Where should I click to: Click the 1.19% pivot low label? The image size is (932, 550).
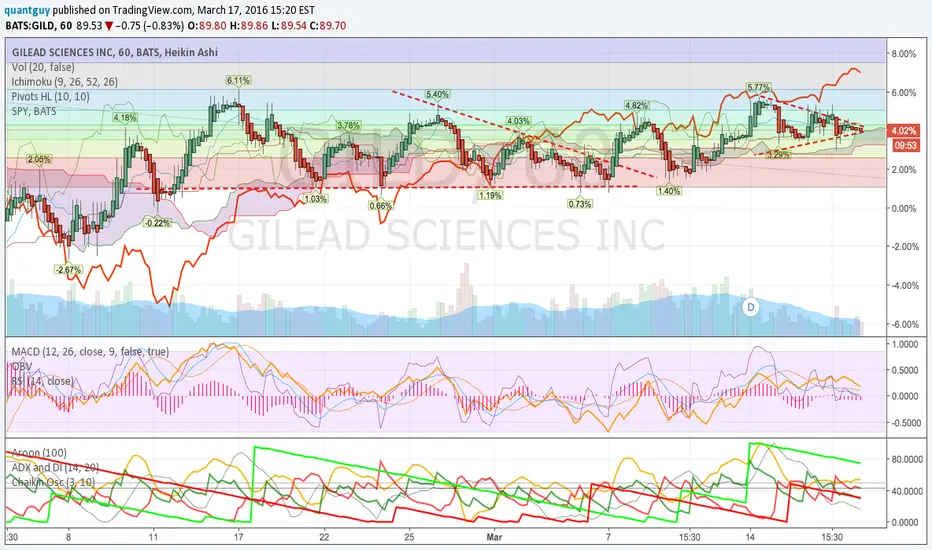(x=490, y=195)
